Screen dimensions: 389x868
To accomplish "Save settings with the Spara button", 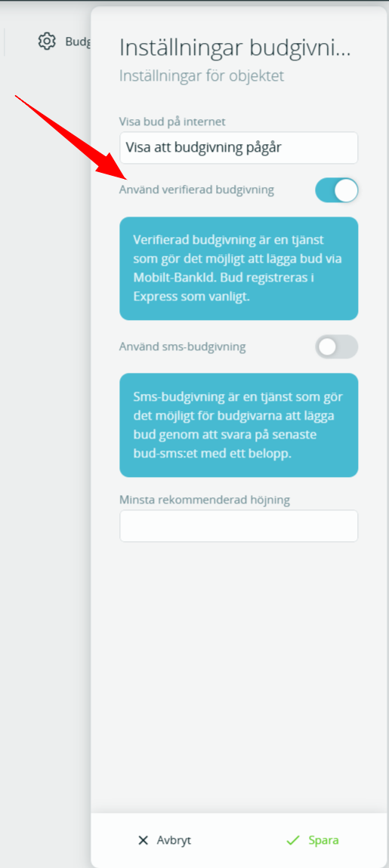I will [313, 840].
